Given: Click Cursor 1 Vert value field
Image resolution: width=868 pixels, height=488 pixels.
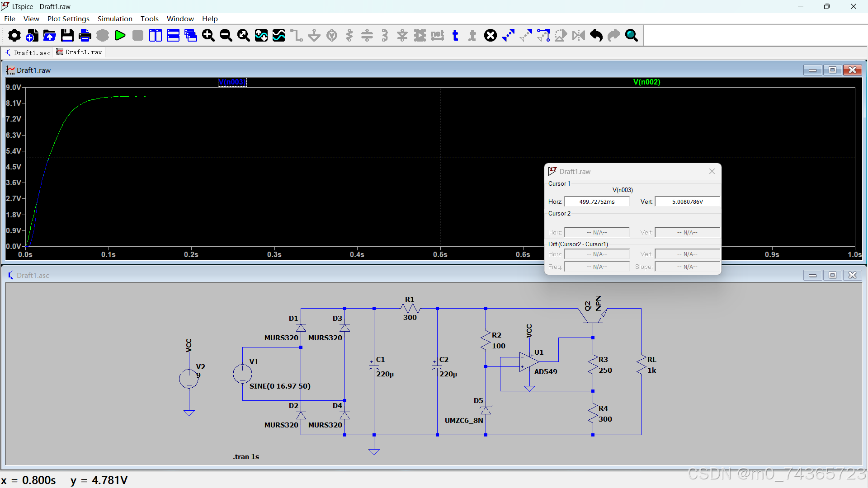Looking at the screenshot, I should coord(687,202).
